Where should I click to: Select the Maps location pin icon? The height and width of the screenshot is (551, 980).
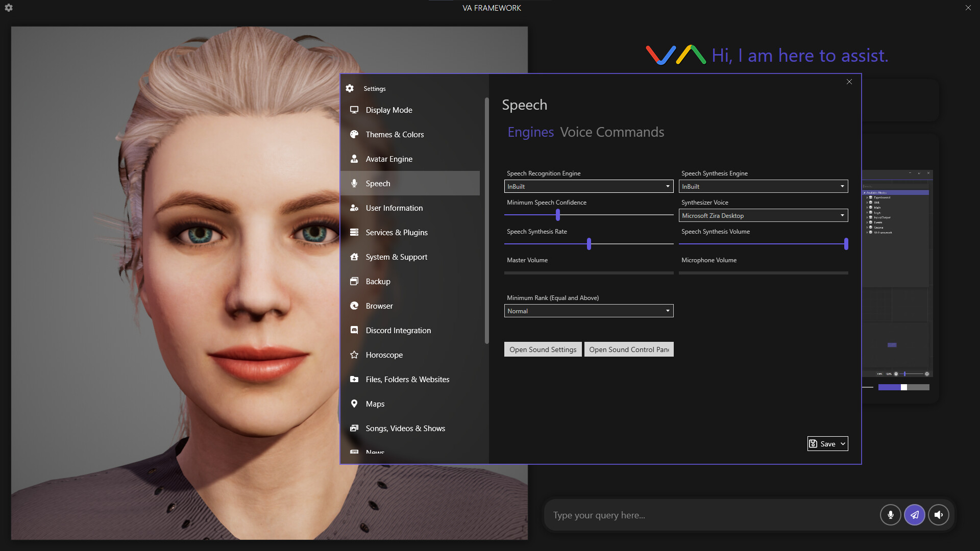[354, 404]
